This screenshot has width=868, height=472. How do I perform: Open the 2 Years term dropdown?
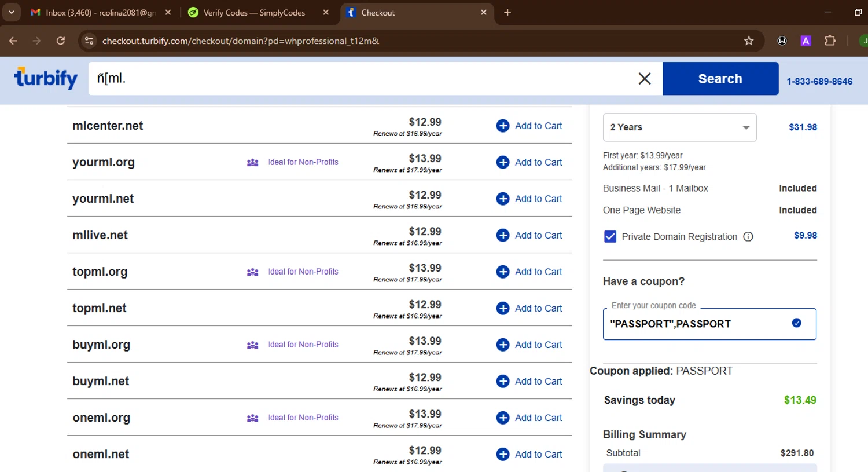point(679,127)
